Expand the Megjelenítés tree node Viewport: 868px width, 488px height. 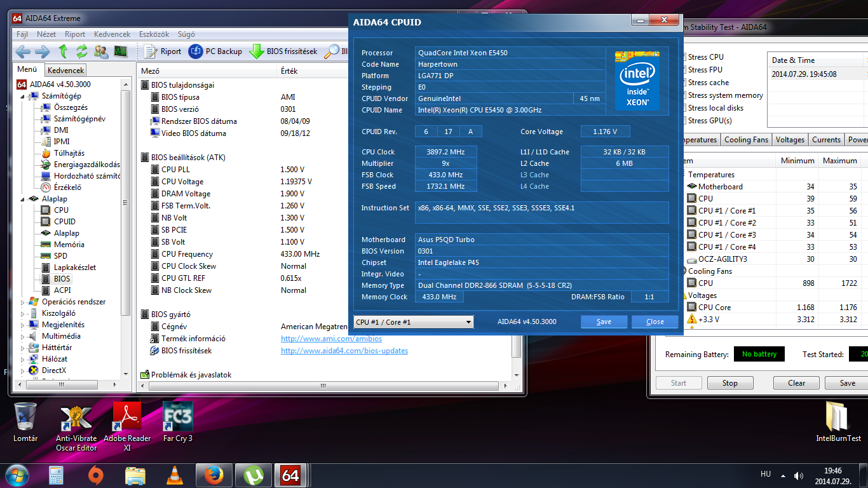pos(24,325)
